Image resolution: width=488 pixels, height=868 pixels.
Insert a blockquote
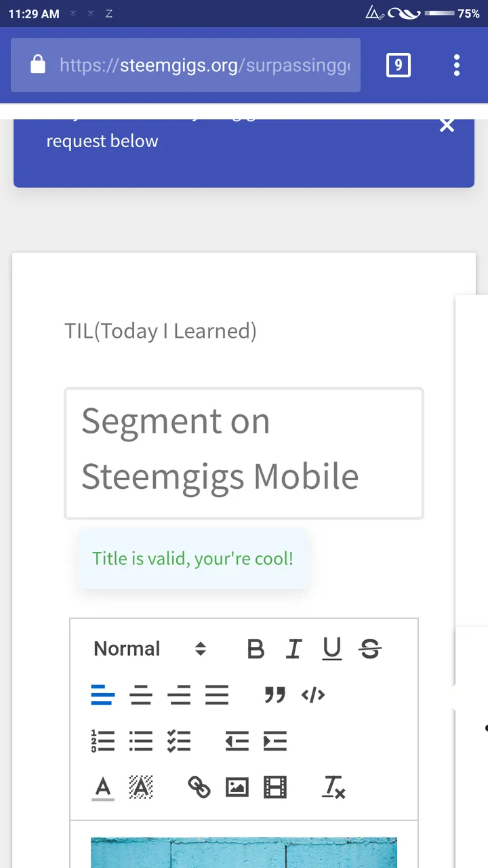click(275, 695)
